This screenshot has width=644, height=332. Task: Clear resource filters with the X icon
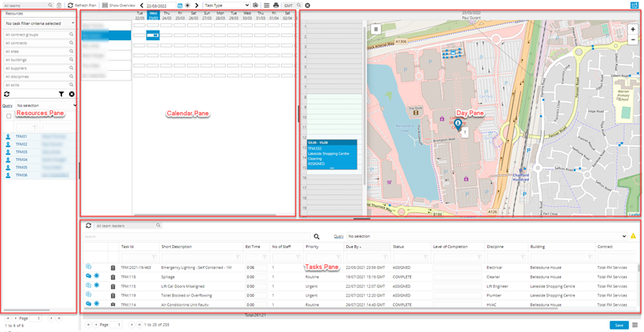tap(72, 94)
